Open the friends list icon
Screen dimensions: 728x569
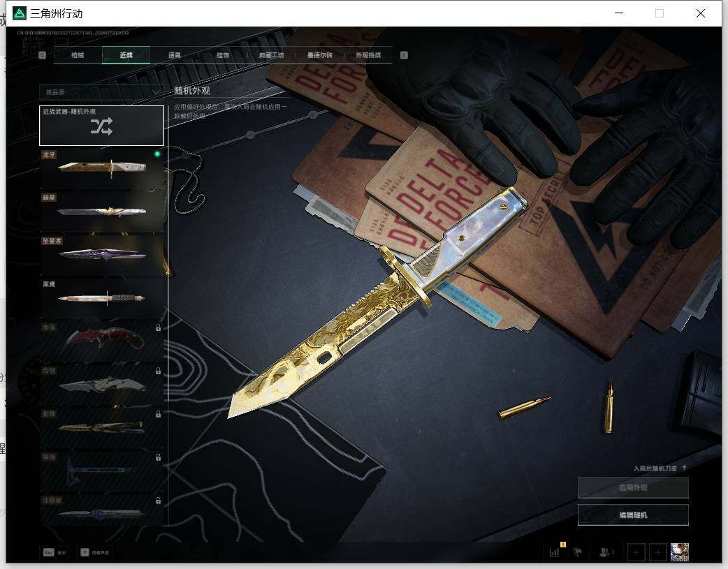tap(604, 552)
